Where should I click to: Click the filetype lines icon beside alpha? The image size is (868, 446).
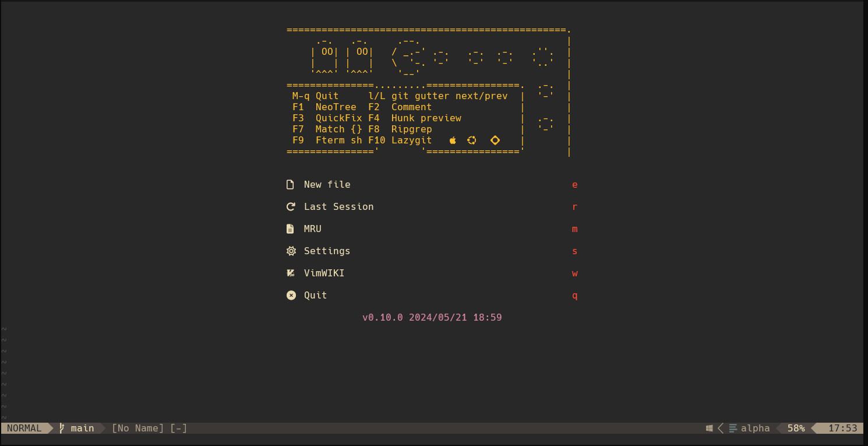pyautogui.click(x=733, y=429)
